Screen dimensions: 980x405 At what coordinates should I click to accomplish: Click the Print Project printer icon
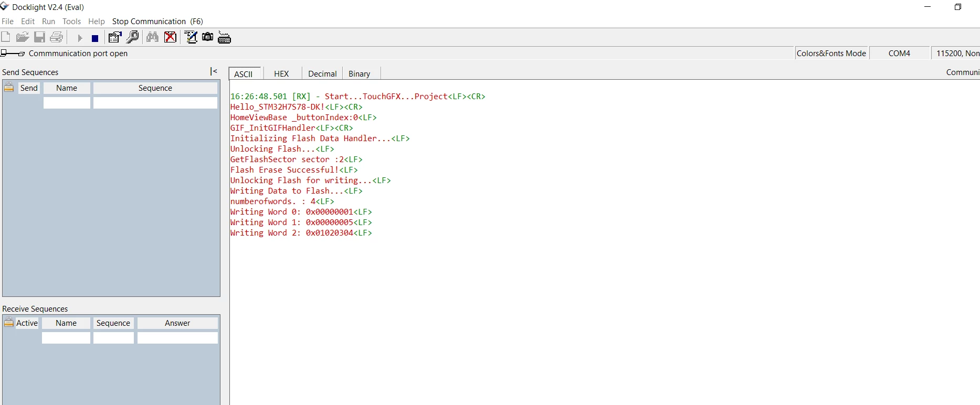coord(56,37)
